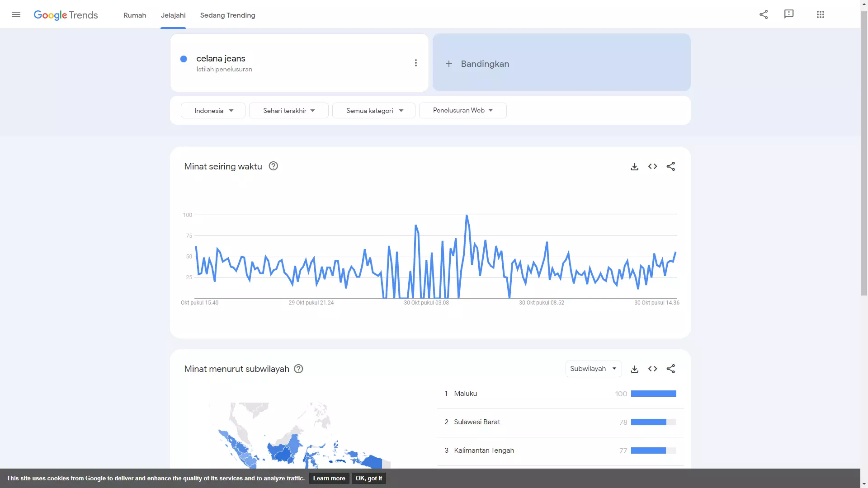Screen dimensions: 868x488
Task: Embed the subregion interest chart
Action: tap(653, 369)
